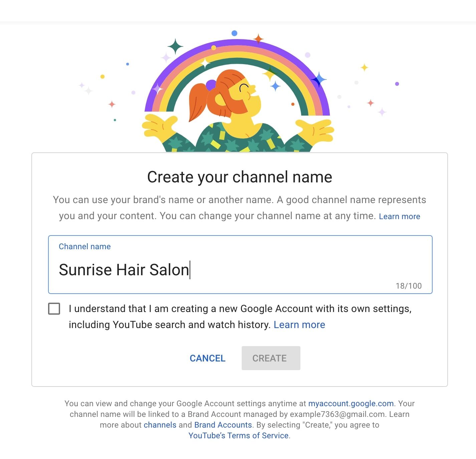Screen dimensions: 476x459
Task: Open the channels help link
Action: pyautogui.click(x=160, y=425)
